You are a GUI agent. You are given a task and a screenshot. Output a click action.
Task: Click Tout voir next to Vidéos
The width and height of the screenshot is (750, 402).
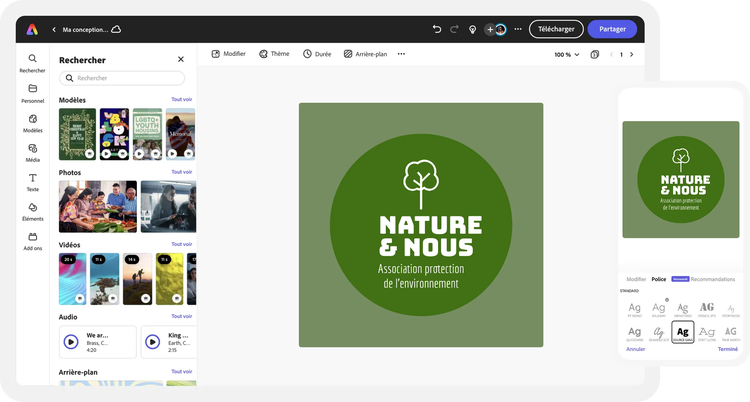(x=182, y=244)
